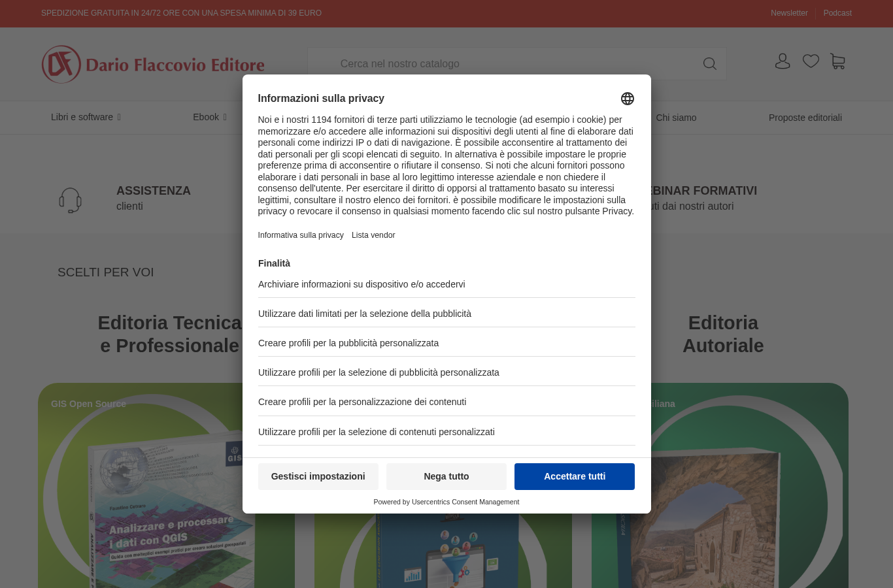
Task: Click the Dario Flaccovio Editore logo
Action: tap(153, 64)
